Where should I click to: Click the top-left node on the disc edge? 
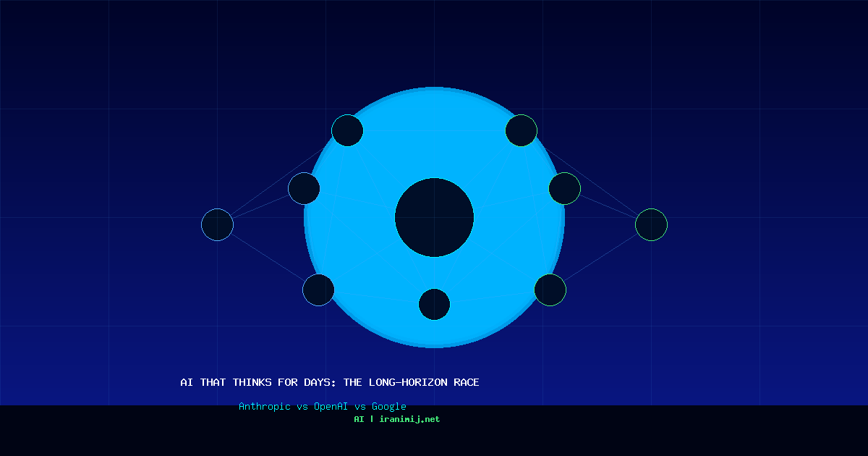pos(347,130)
